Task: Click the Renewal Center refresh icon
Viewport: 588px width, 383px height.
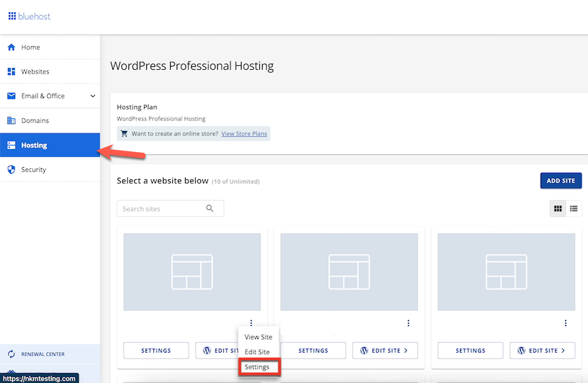Action: tap(11, 354)
